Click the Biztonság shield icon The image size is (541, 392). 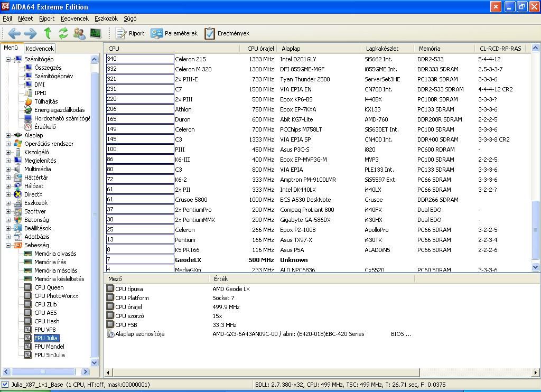pyautogui.click(x=18, y=220)
